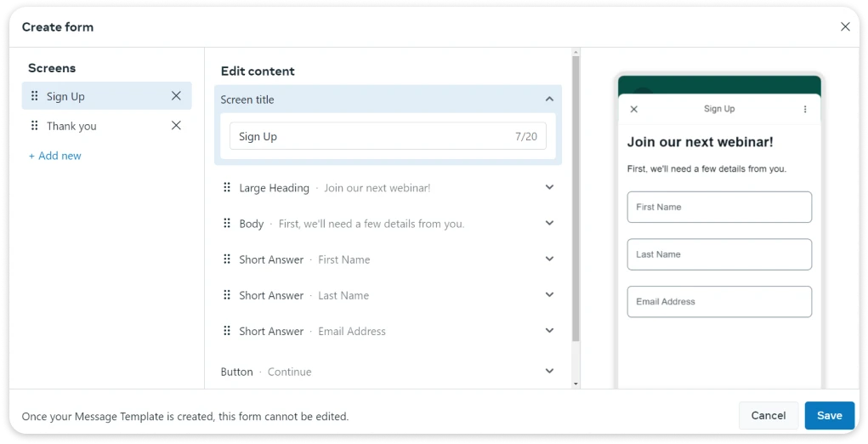Click the Large Heading drag handle
Screen dimensions: 868x444
(x=227, y=188)
